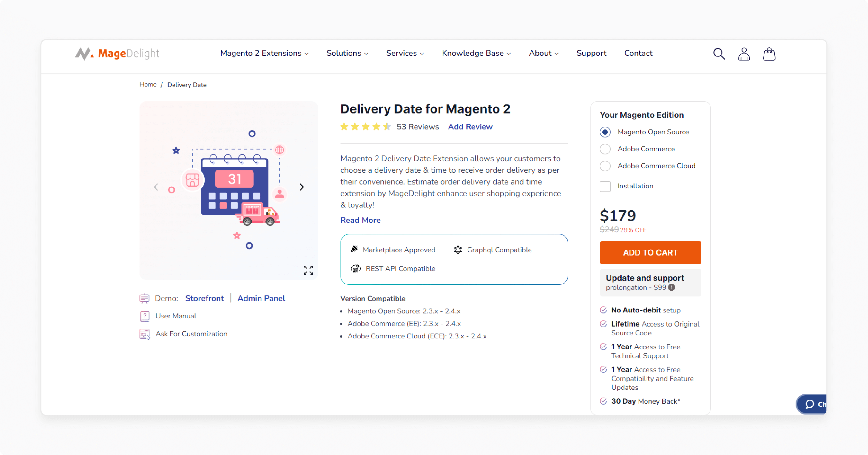Click the Marketplace Approved icon
868x455 pixels.
tap(354, 249)
